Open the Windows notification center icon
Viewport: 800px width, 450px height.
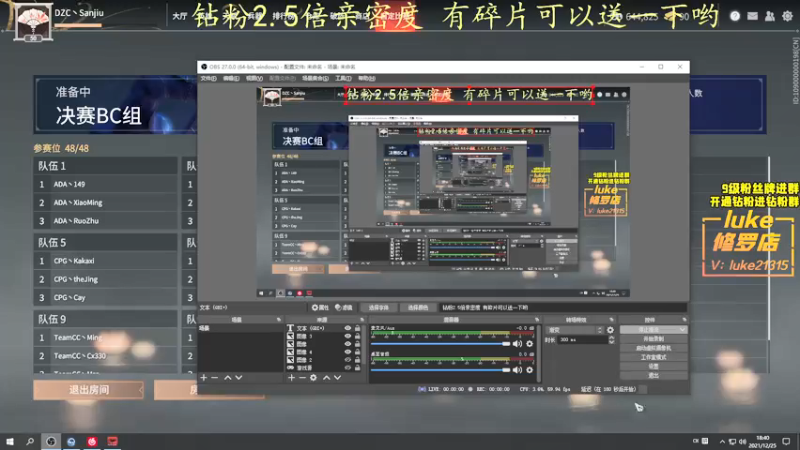787,441
